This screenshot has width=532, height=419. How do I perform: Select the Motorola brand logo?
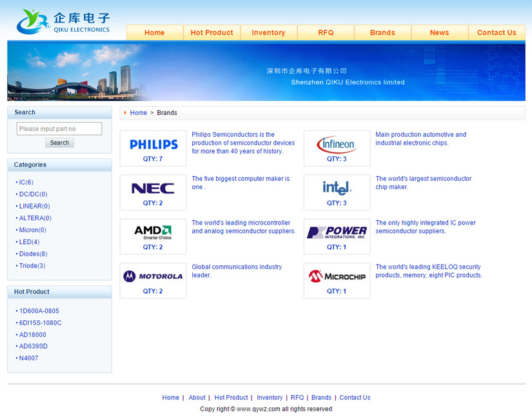point(153,276)
